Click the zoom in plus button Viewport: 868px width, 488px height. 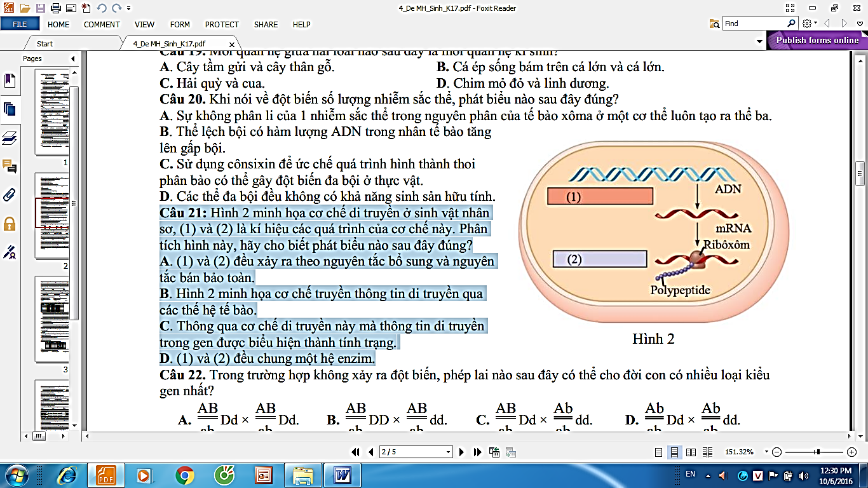(852, 452)
